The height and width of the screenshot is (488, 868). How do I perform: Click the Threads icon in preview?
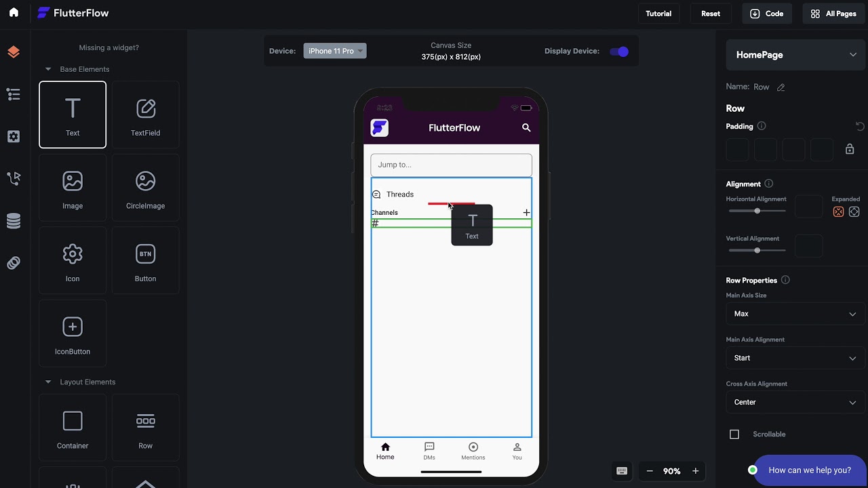[376, 195]
